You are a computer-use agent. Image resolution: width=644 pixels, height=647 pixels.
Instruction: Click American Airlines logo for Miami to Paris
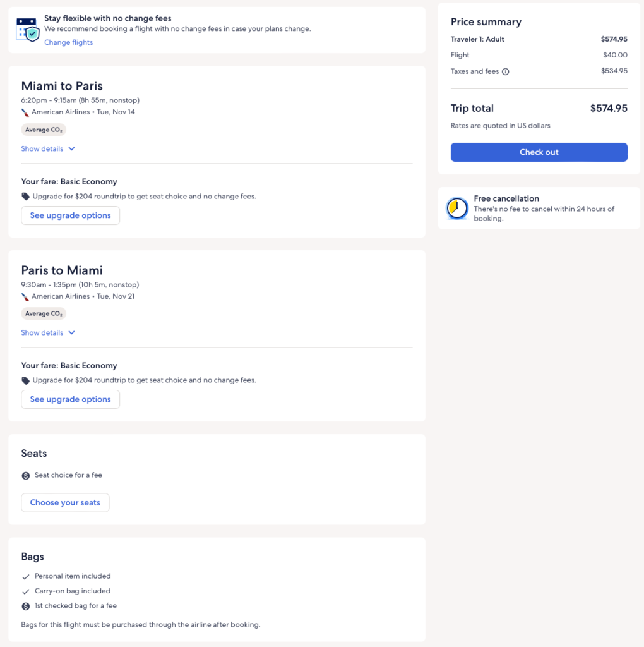[25, 112]
